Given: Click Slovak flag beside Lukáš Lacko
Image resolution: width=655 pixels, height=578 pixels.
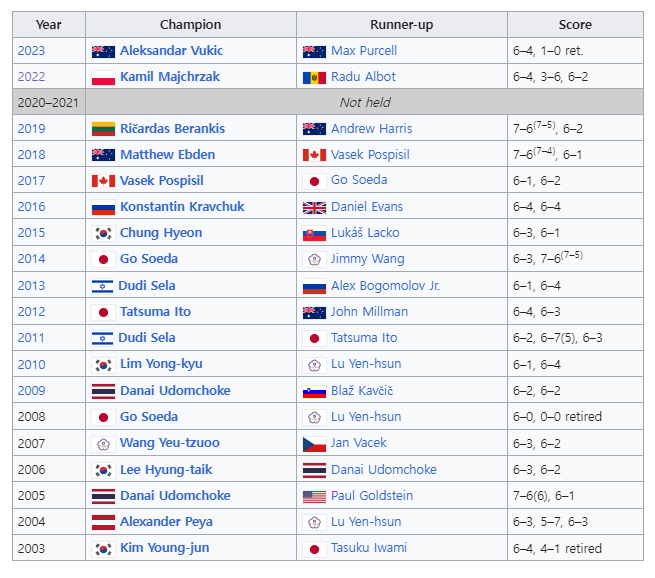Looking at the screenshot, I should pos(314,234).
